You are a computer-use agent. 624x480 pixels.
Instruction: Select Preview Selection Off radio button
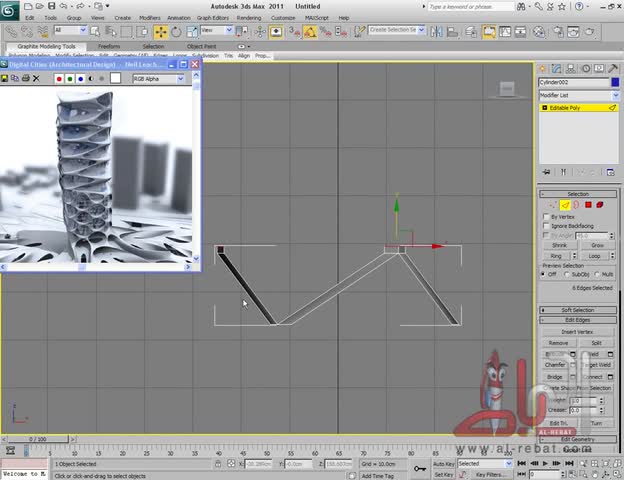pyautogui.click(x=543, y=274)
